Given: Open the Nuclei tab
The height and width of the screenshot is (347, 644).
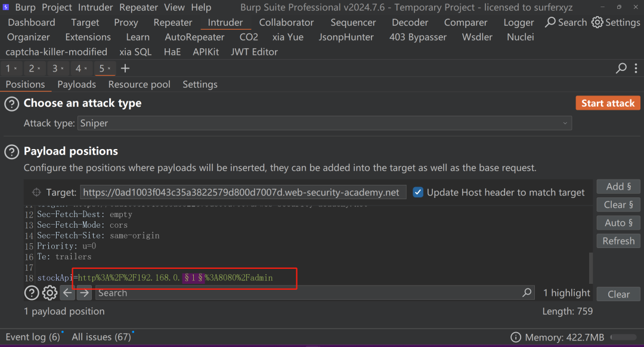Looking at the screenshot, I should [521, 38].
